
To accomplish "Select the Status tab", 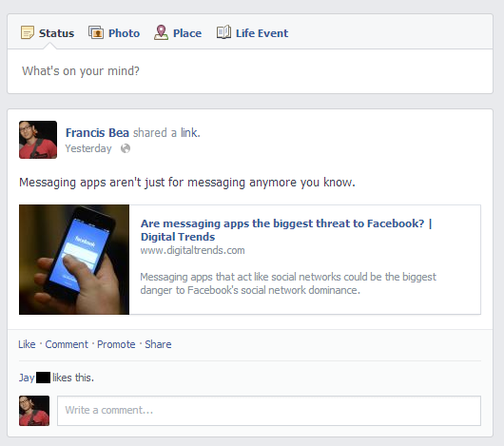I will coord(48,33).
